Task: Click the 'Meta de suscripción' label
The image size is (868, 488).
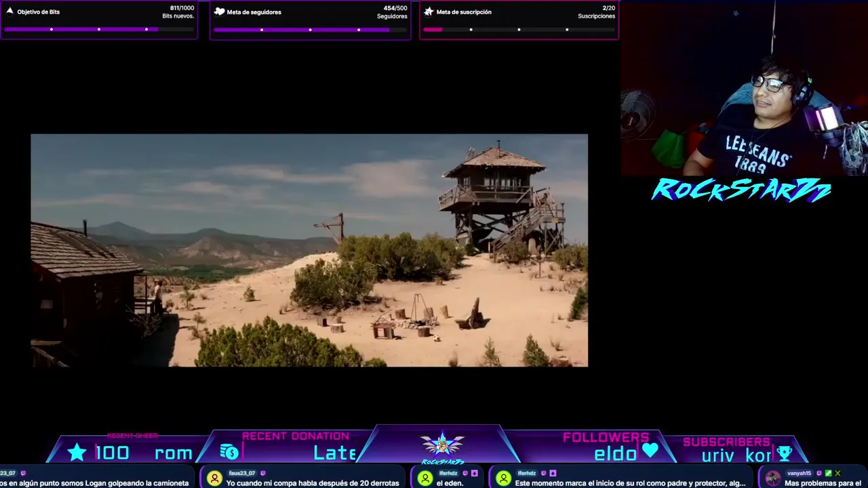Action: pos(464,12)
